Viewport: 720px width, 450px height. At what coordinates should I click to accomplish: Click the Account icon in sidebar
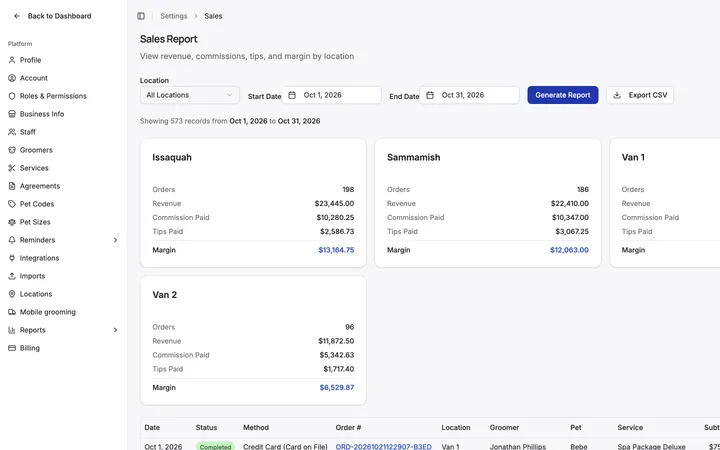click(12, 78)
